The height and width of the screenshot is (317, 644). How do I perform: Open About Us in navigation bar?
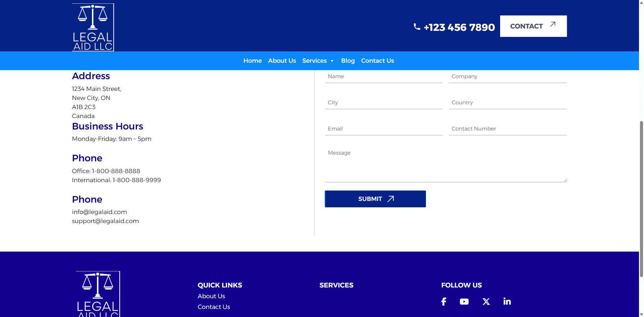tap(282, 61)
